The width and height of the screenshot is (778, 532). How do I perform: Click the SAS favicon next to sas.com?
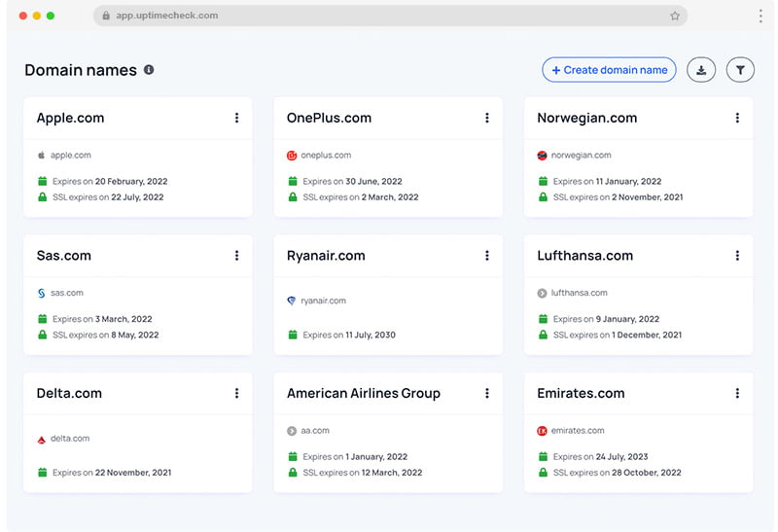pyautogui.click(x=42, y=294)
